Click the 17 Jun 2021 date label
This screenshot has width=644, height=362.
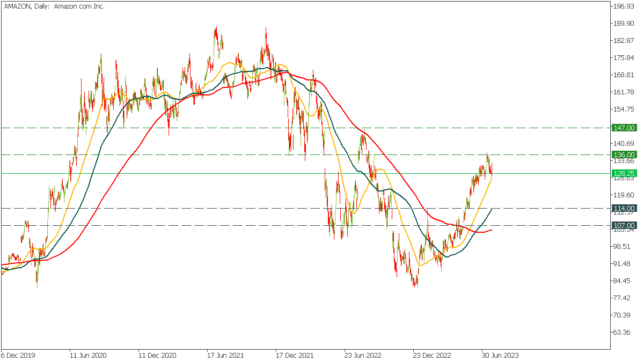226,355
